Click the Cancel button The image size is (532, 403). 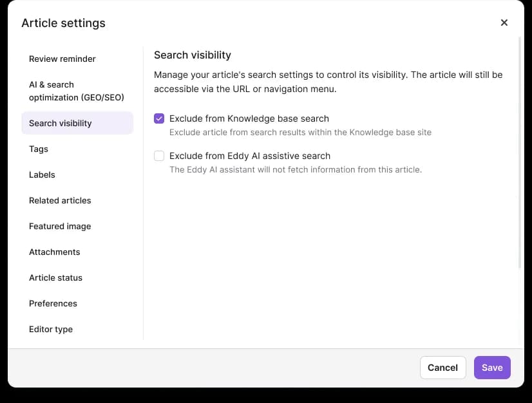tap(442, 368)
